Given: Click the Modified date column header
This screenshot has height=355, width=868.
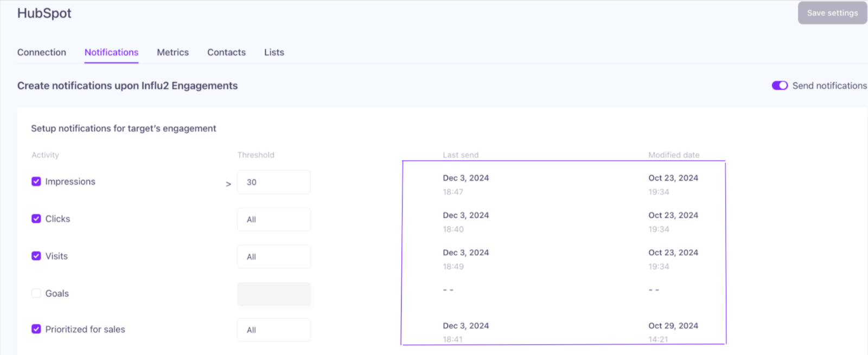Looking at the screenshot, I should (x=674, y=155).
